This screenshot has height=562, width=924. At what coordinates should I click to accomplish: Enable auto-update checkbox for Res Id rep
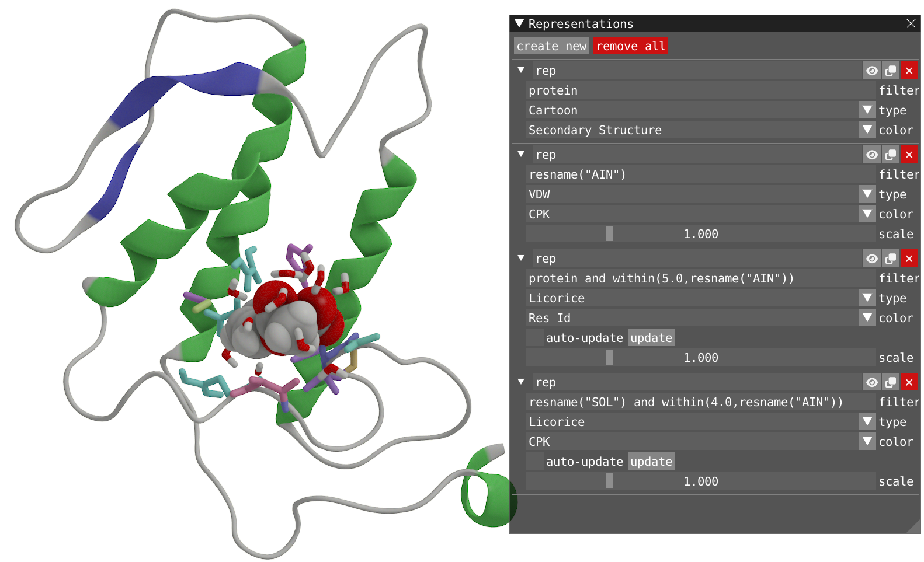point(534,338)
